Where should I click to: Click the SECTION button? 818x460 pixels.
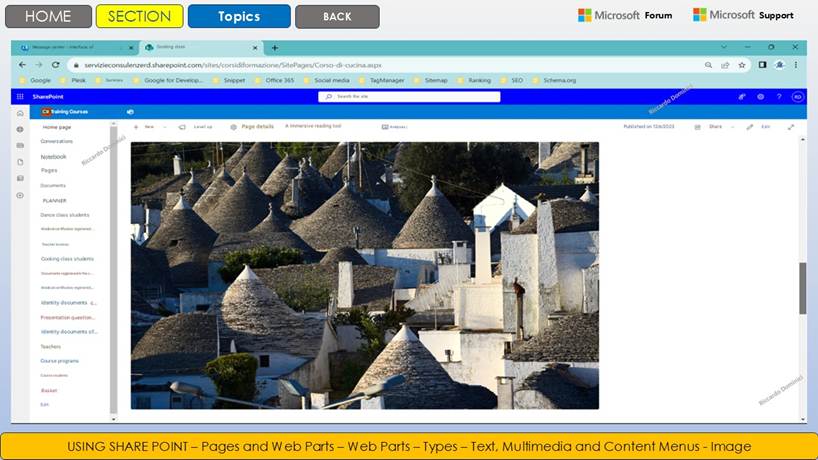point(139,16)
